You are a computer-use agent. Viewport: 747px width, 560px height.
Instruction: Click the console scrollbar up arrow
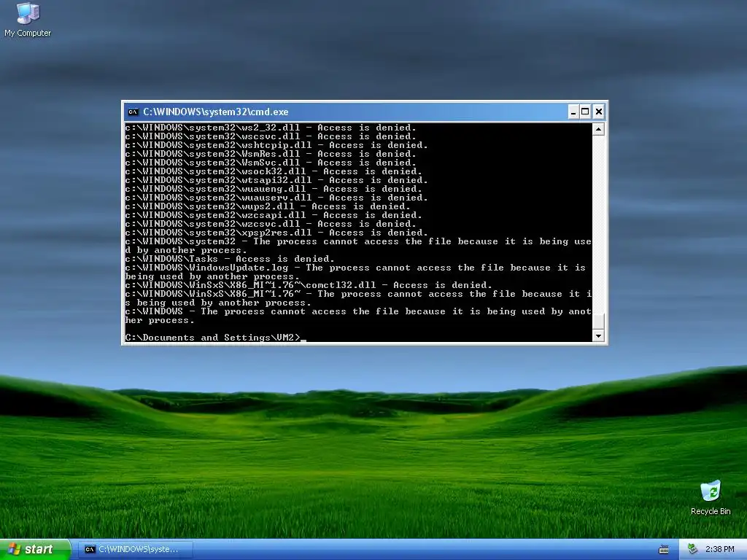tap(598, 129)
